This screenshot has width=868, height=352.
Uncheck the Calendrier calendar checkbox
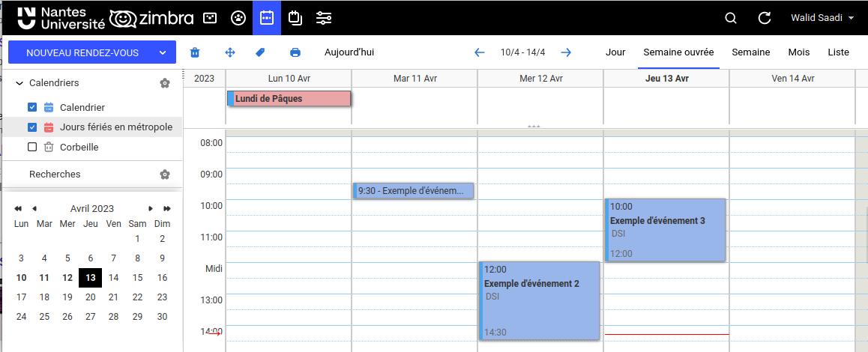[x=32, y=107]
